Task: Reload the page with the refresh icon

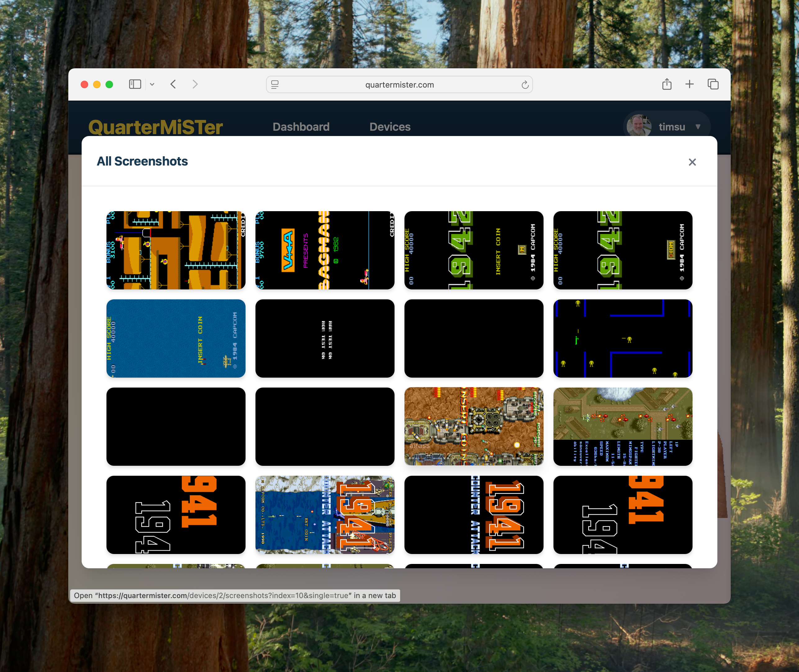Action: point(525,84)
